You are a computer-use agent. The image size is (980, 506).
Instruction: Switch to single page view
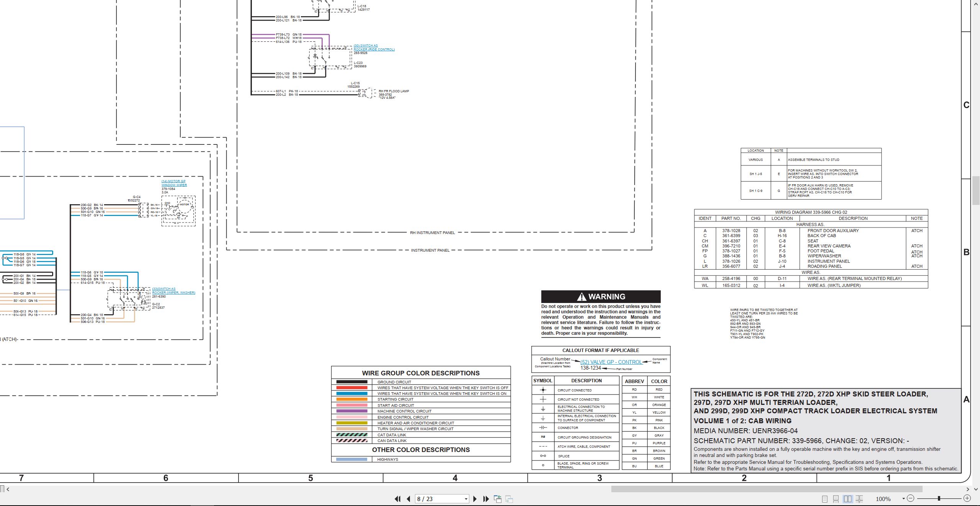coord(825,499)
